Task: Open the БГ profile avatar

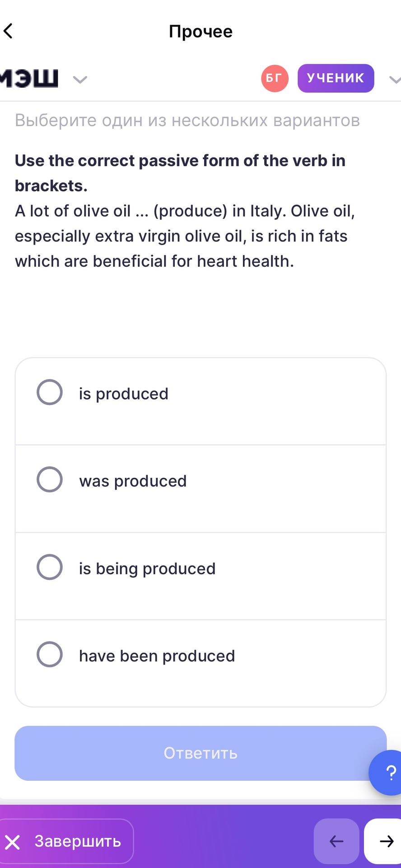Action: pos(275,79)
